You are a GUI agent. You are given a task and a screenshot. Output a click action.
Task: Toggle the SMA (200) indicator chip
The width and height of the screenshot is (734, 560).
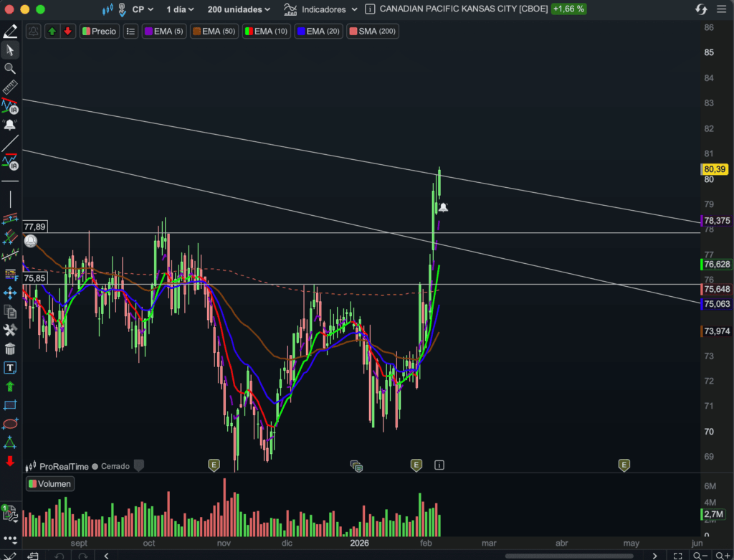point(372,32)
